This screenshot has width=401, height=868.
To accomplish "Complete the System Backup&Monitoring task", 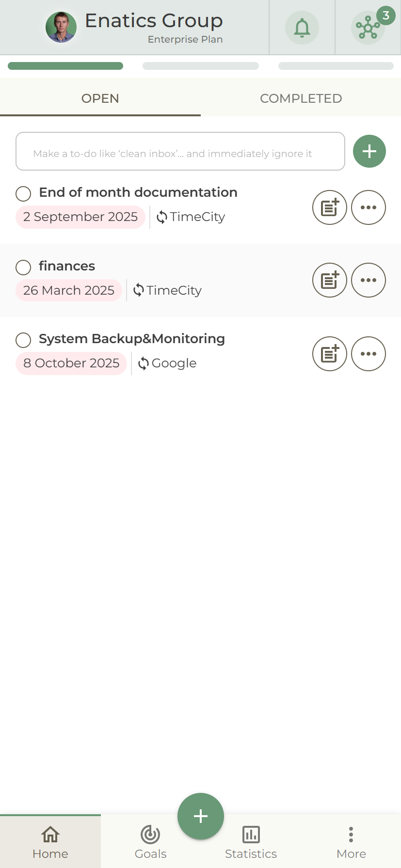I will 23,340.
